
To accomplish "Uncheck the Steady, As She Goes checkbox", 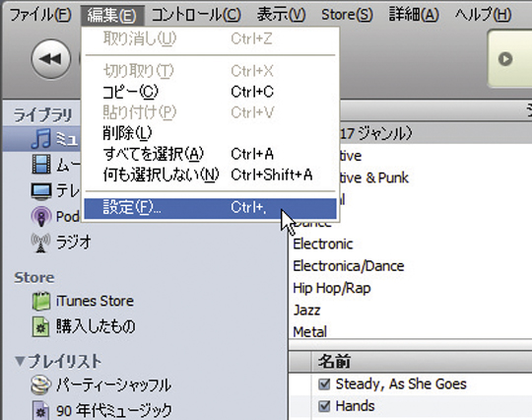I will tap(324, 384).
